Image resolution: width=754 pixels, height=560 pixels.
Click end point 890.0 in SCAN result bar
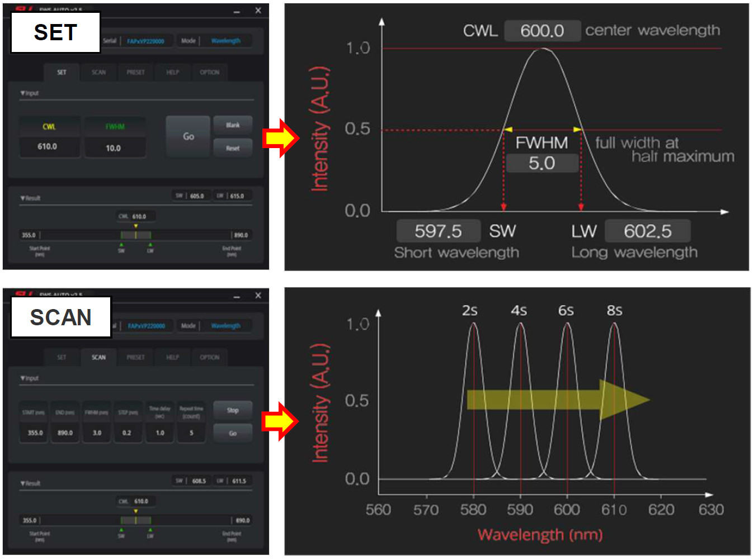[242, 520]
